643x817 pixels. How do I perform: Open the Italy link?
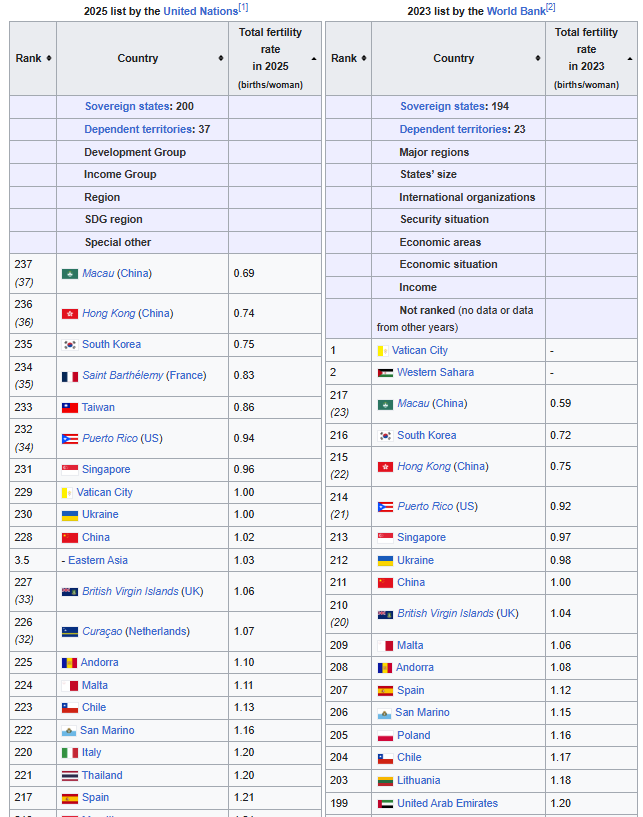click(92, 752)
